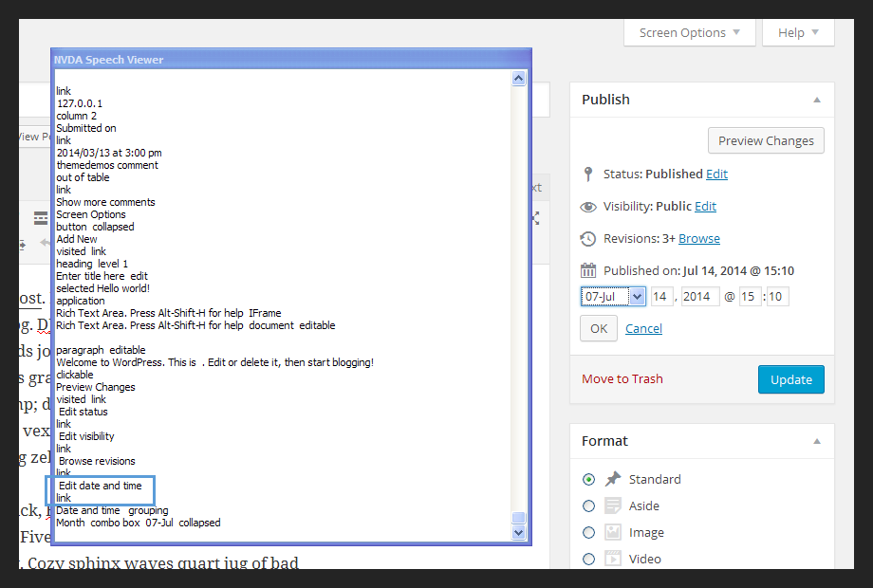Screen dimensions: 873x588
Task: Click 'out of table' line in Speech Viewer
Action: pos(83,177)
